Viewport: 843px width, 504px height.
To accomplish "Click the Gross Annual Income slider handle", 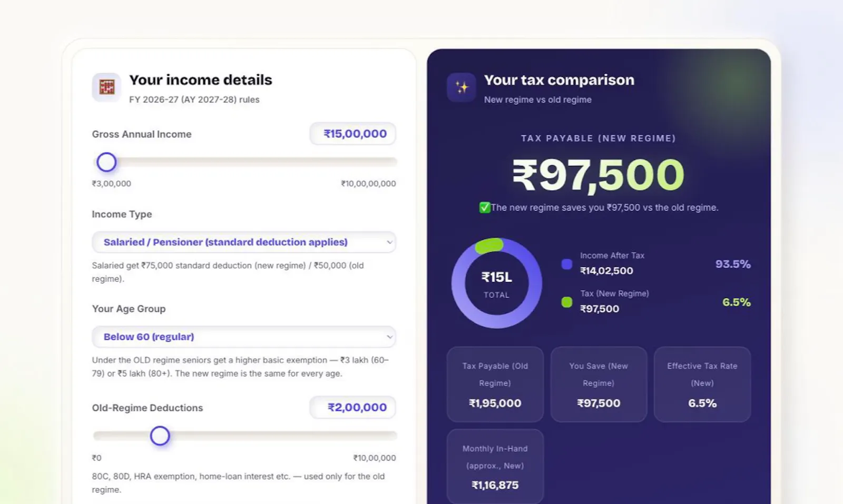I will tap(106, 162).
